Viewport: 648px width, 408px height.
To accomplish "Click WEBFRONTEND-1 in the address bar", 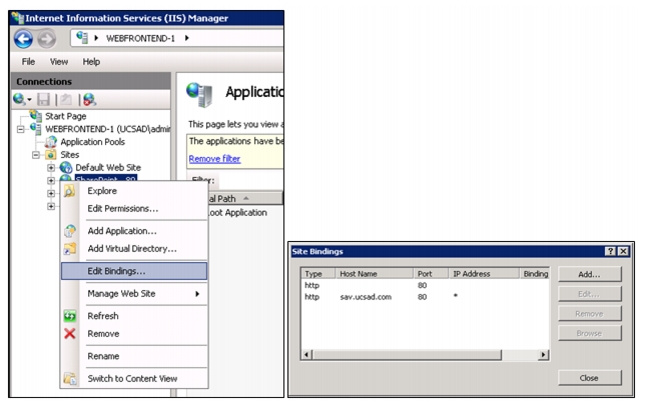I will pos(141,38).
